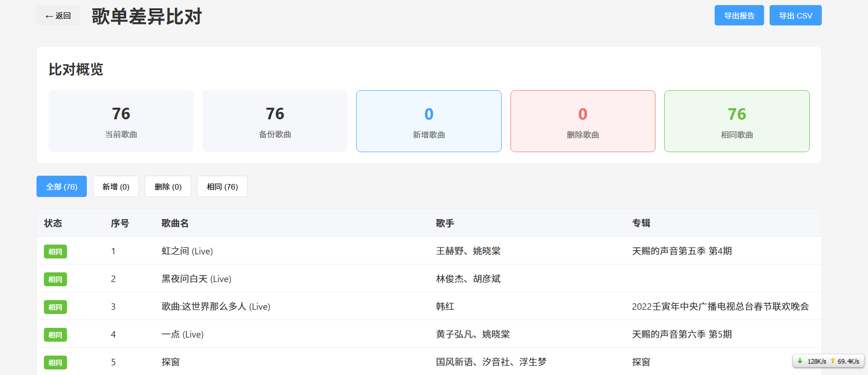The image size is (868, 375).
Task: Switch to the 删除 (0) tab
Action: [168, 187]
